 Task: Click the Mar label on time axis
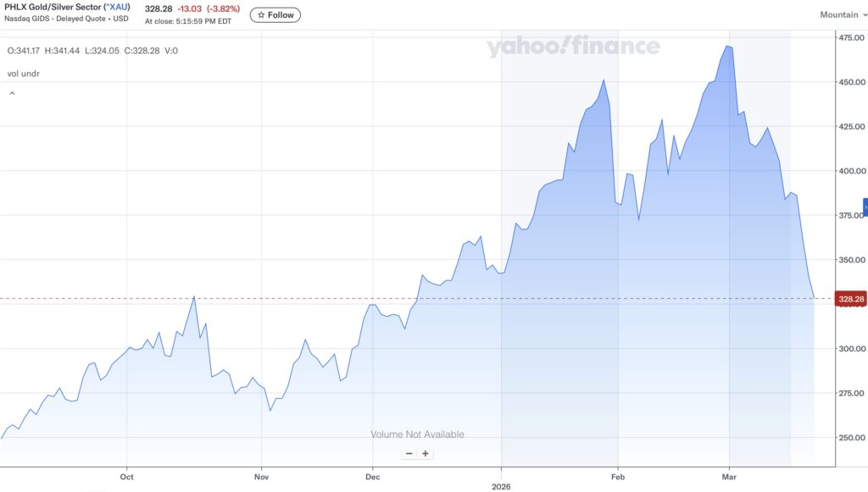(x=730, y=478)
